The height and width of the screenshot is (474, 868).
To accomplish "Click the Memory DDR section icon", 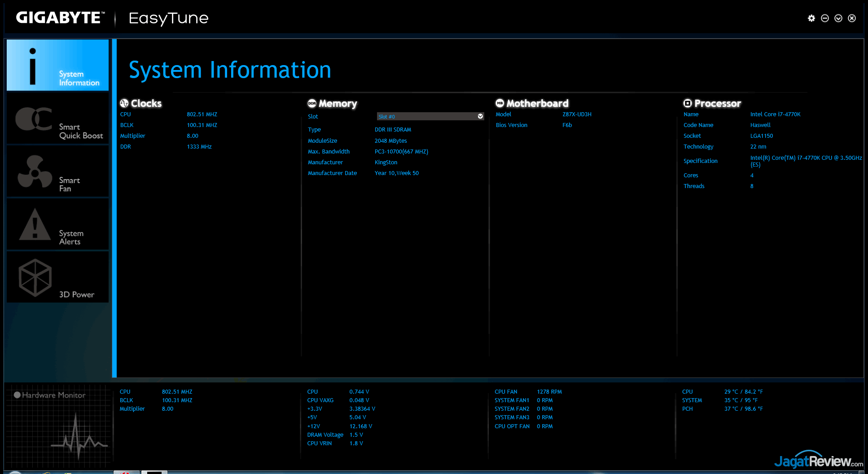I will point(312,103).
